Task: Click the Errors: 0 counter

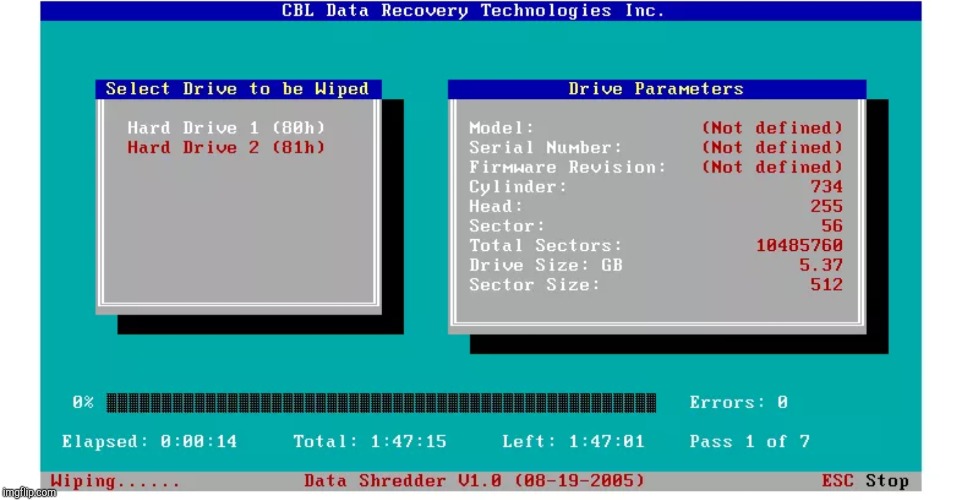Action: click(x=738, y=402)
